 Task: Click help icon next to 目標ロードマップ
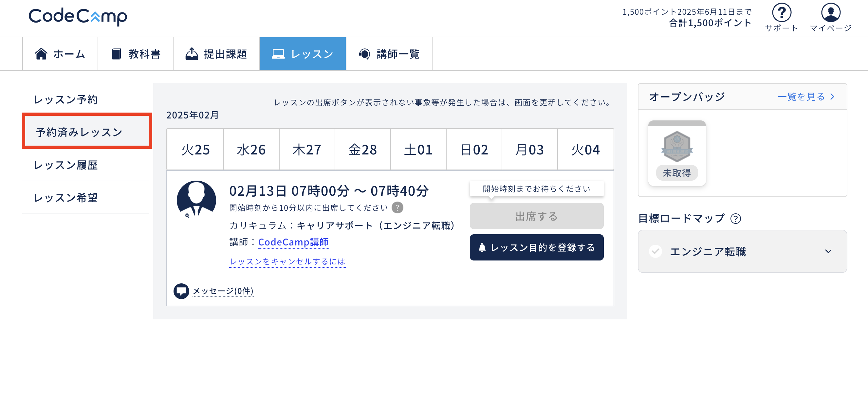pos(735,219)
